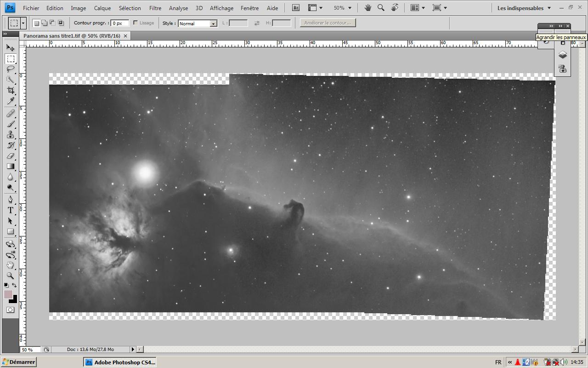Open the foreground color picker swatch

coord(8,294)
